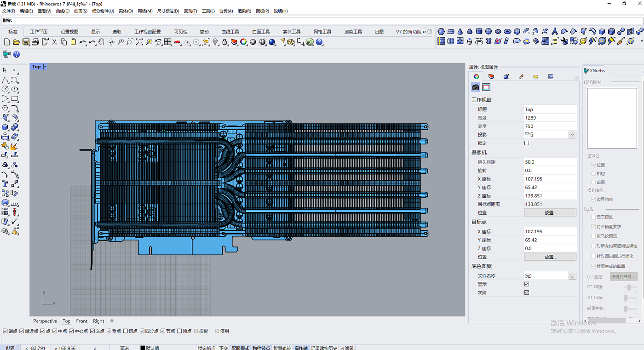Toggle the 锁定 checkbox in viewport properties

point(527,143)
